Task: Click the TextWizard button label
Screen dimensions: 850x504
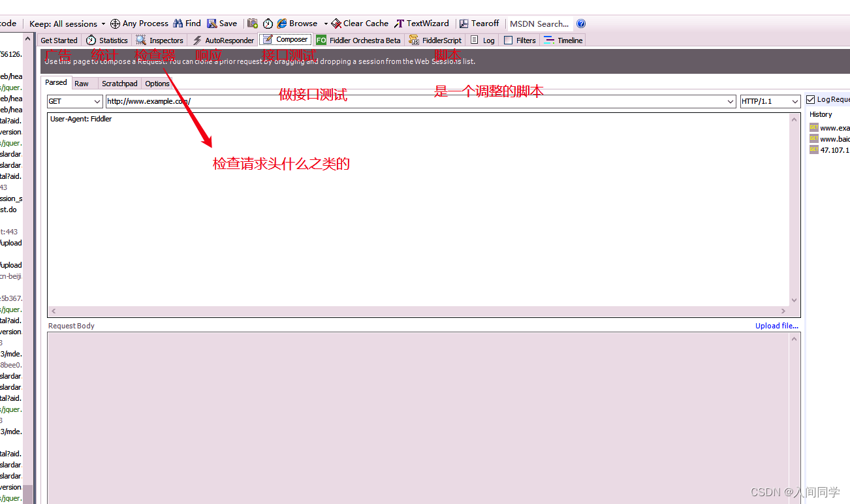Action: pyautogui.click(x=428, y=24)
